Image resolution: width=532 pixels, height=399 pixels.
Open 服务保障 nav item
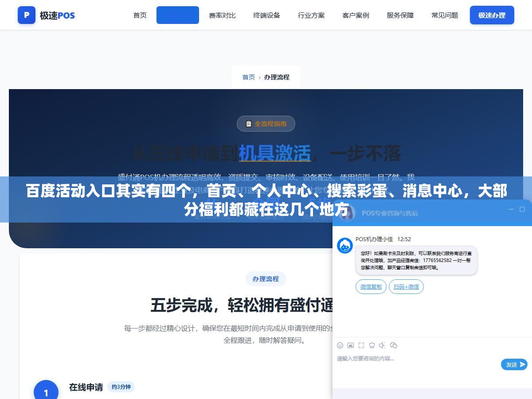(400, 15)
